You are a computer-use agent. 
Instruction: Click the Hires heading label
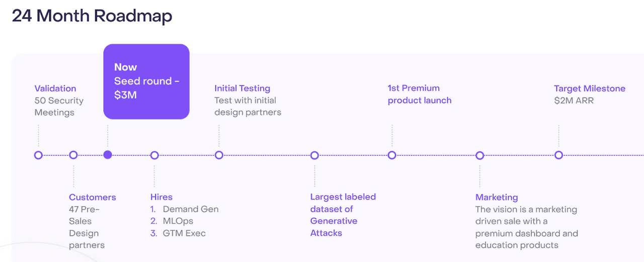click(162, 197)
